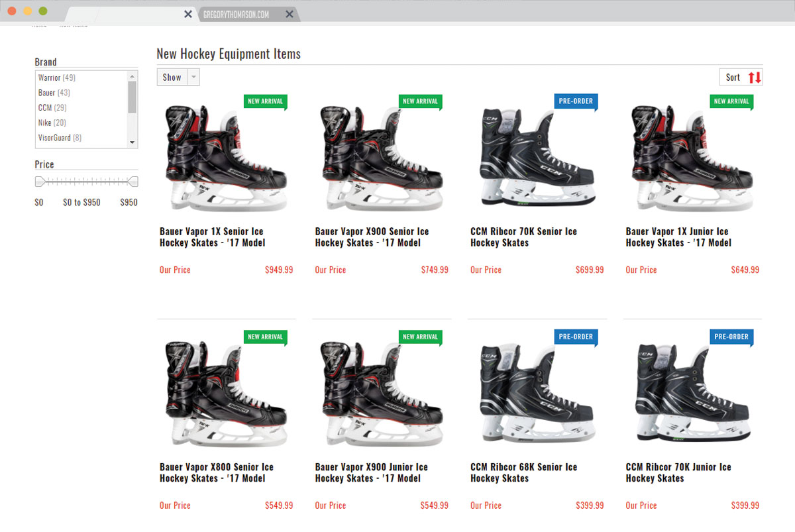Open CCM Ribcor 70K Senior skate image
This screenshot has width=795, height=532.
coord(537,158)
